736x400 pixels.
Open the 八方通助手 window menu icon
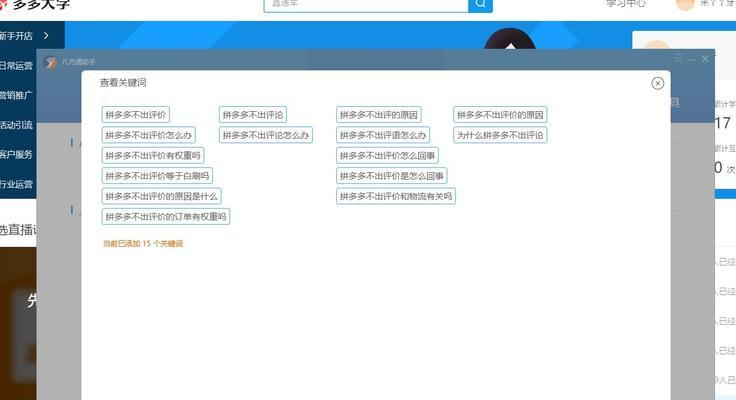(x=678, y=59)
